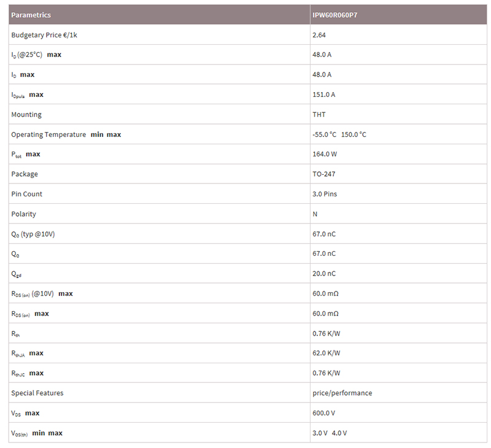The width and height of the screenshot is (491, 448).
Task: Select the Operating Temperature min max label
Action: (x=66, y=134)
